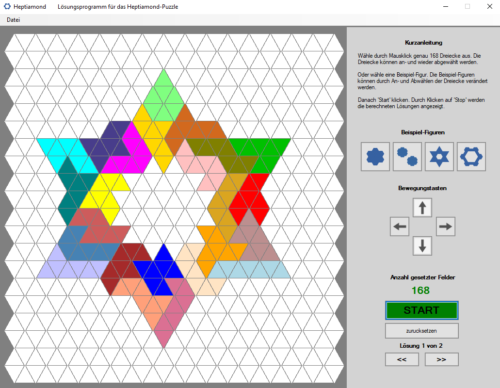The image size is (500, 388).
Task: Click the zurücksetzen reset button
Action: click(x=422, y=331)
